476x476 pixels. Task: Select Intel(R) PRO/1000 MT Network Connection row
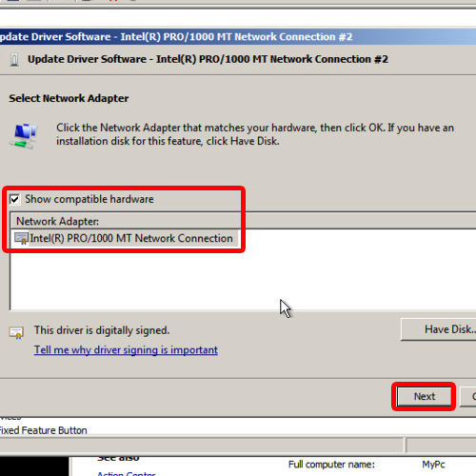click(126, 238)
